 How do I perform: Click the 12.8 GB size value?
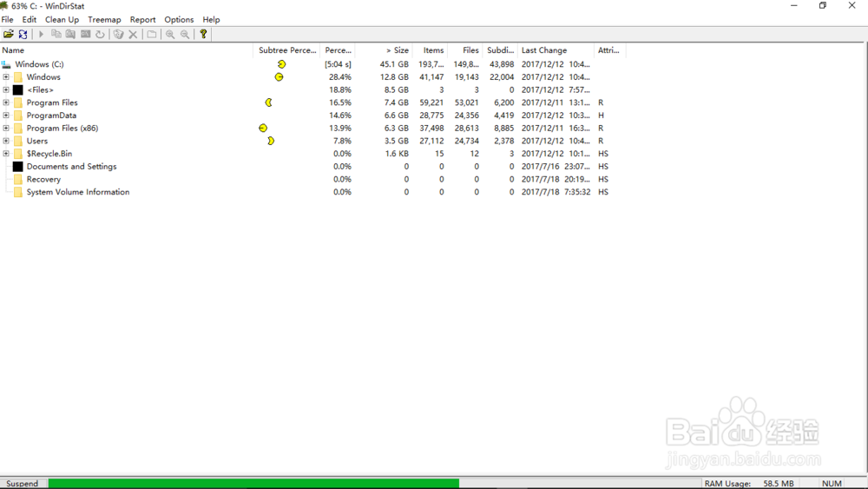(394, 77)
